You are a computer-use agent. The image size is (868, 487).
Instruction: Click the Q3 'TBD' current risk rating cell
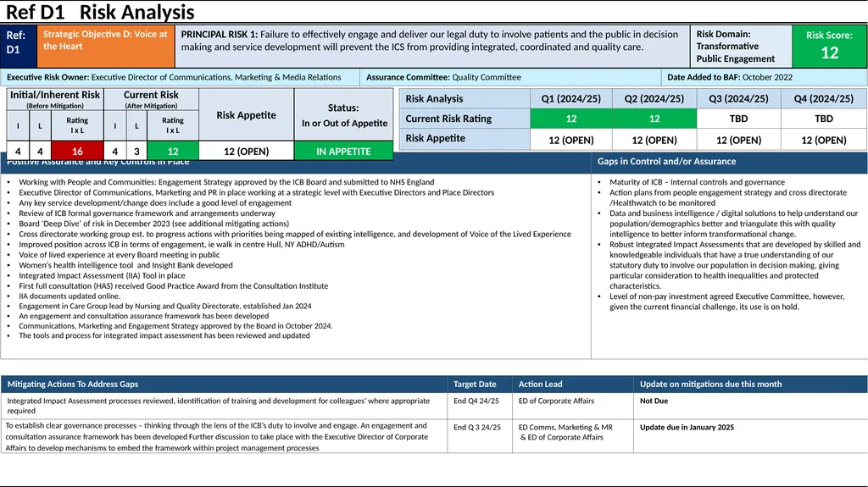(x=738, y=119)
